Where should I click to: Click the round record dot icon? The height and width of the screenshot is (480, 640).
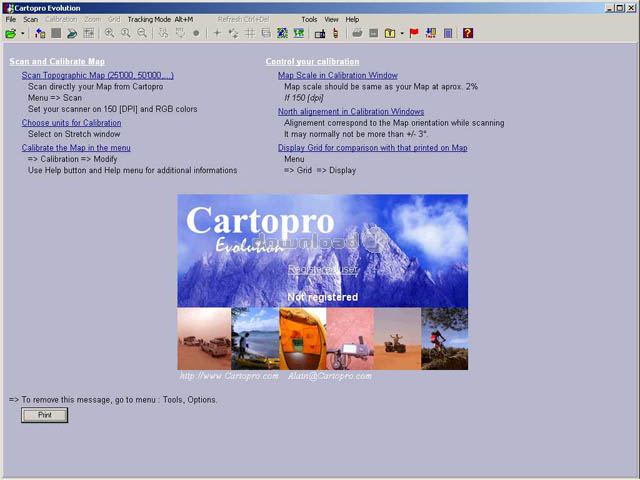tap(196, 33)
